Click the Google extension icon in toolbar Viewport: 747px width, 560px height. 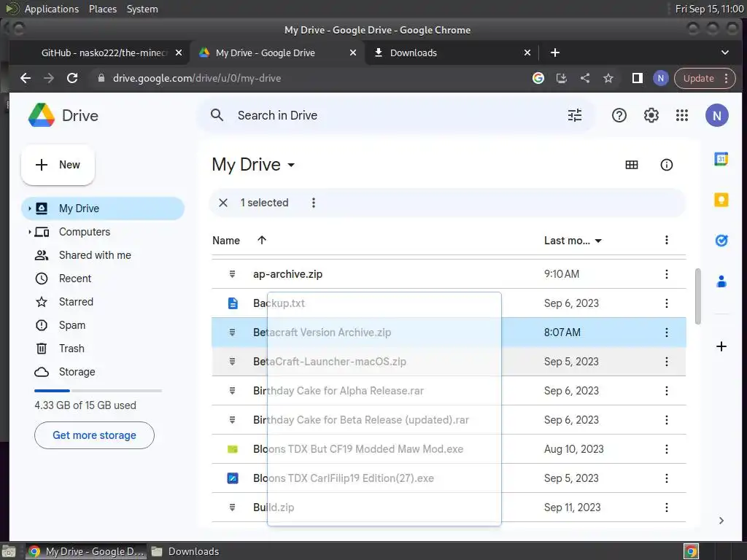click(x=538, y=78)
